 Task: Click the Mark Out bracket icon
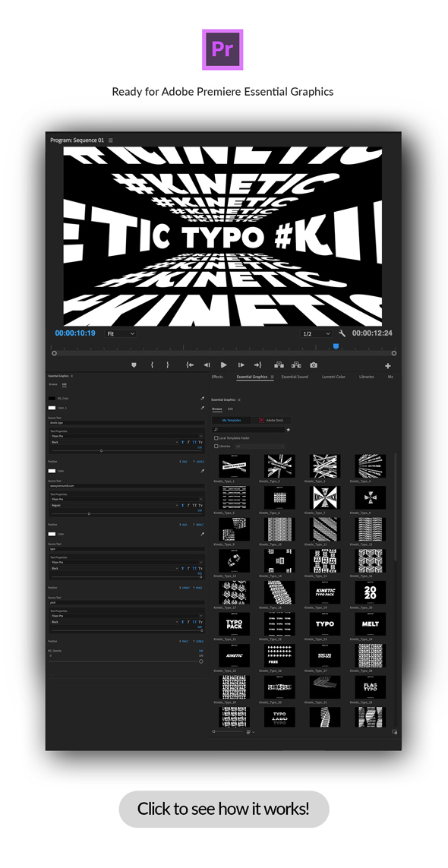167,365
